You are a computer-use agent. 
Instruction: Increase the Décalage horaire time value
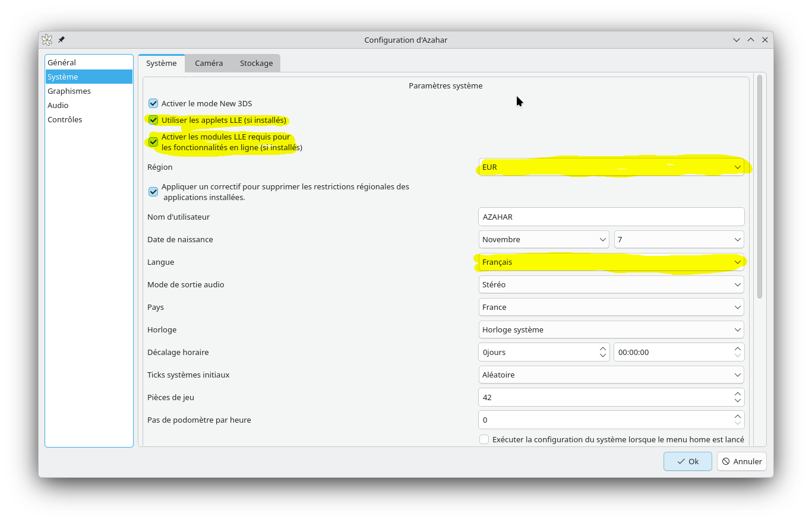pos(738,348)
